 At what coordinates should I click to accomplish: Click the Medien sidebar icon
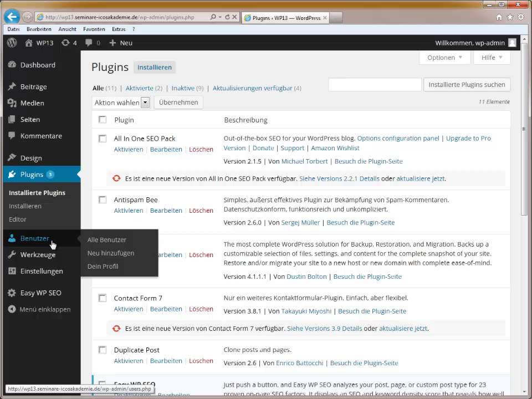[12, 103]
